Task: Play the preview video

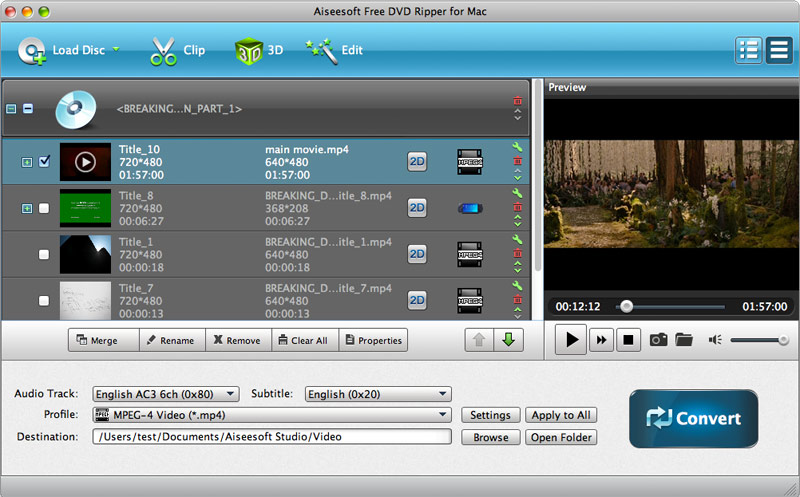Action: point(571,340)
